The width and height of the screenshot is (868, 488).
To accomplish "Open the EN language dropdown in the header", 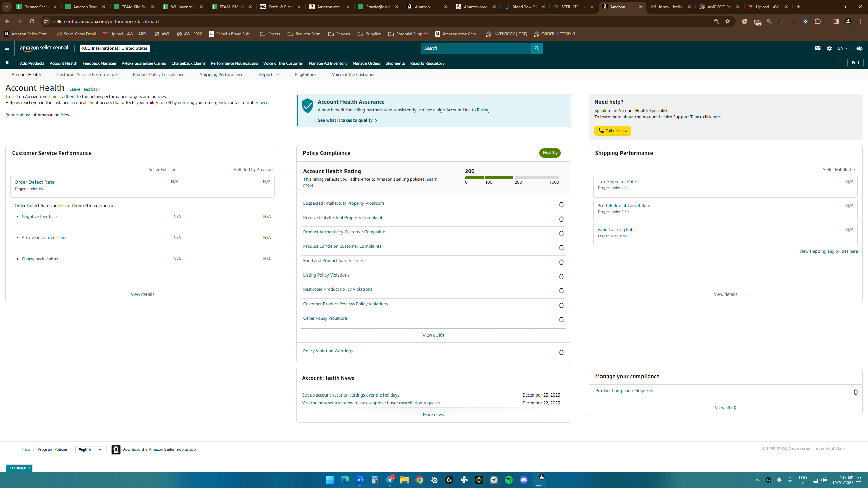I will coord(843,48).
